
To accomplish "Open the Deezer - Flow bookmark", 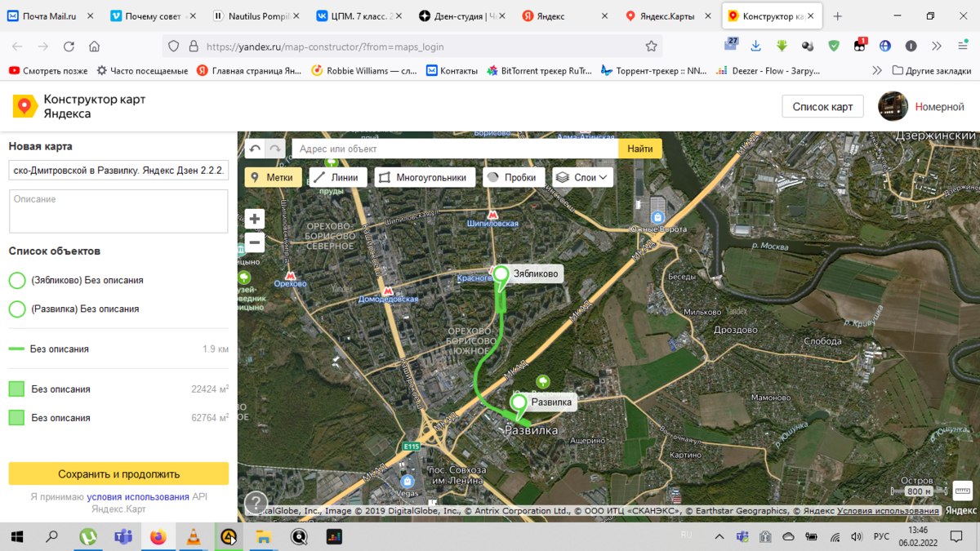I will point(768,71).
